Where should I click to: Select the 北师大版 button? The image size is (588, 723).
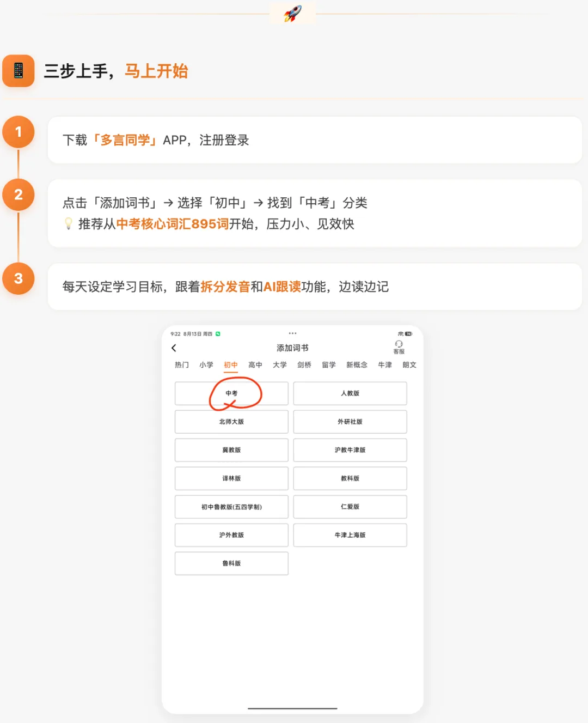click(231, 422)
